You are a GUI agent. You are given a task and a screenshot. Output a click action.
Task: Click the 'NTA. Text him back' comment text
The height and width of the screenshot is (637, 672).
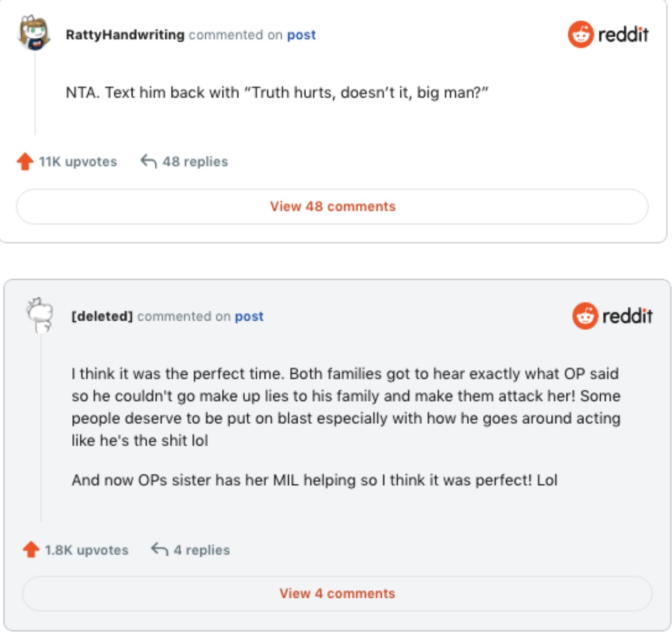277,93
